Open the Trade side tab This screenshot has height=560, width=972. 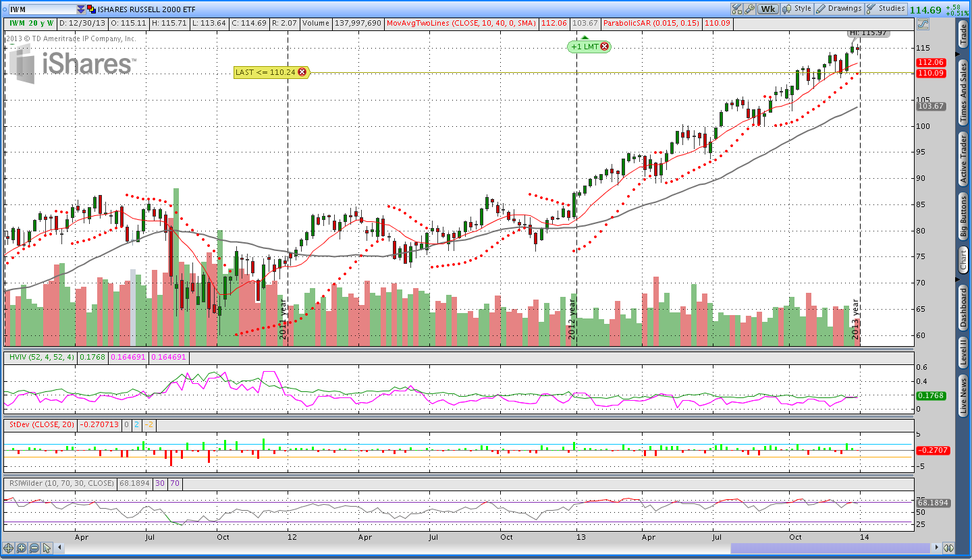pyautogui.click(x=963, y=34)
